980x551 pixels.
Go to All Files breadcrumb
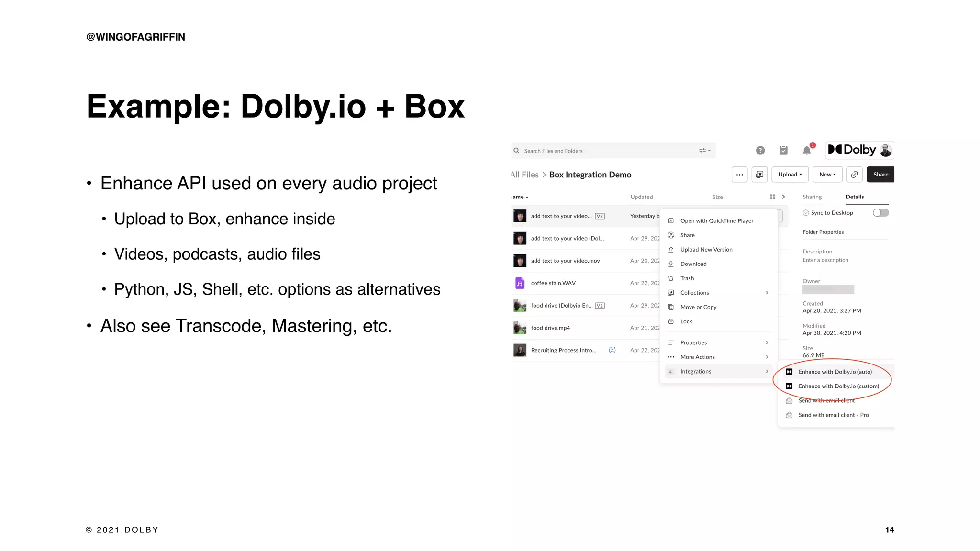click(524, 175)
